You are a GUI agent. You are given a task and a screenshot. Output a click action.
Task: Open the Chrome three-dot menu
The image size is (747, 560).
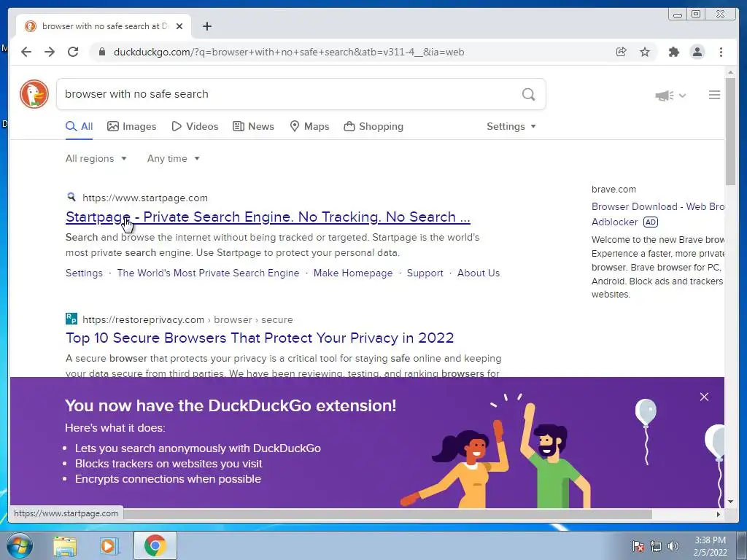[721, 52]
